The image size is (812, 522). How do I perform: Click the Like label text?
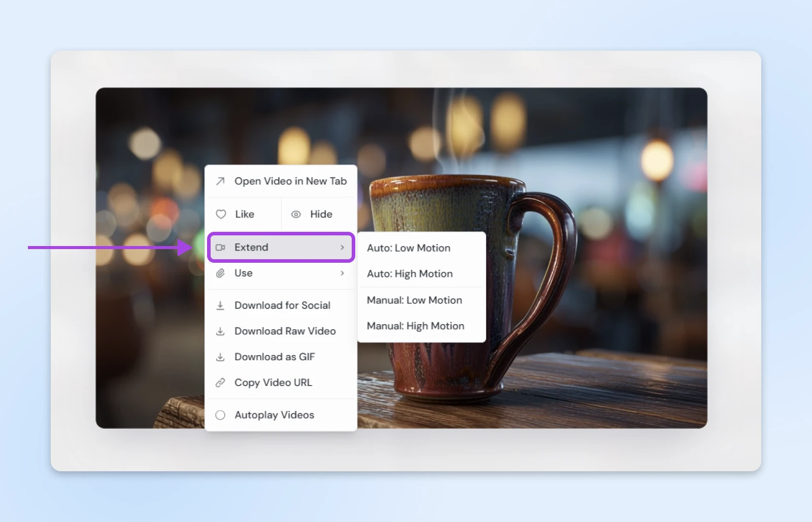(x=245, y=214)
